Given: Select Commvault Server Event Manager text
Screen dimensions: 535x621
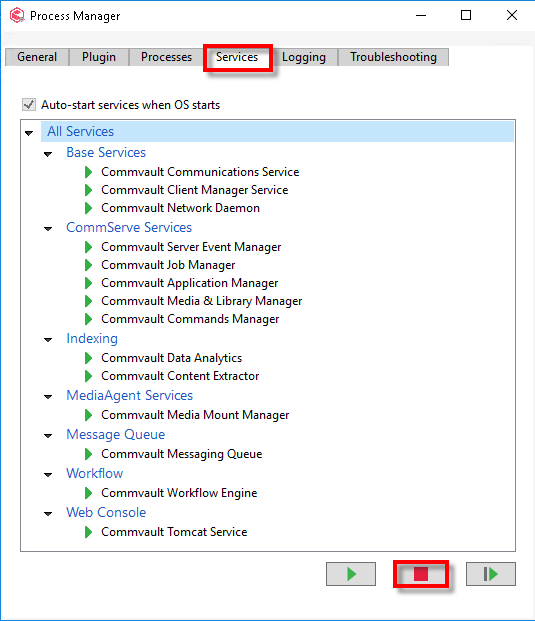Looking at the screenshot, I should pyautogui.click(x=191, y=247).
